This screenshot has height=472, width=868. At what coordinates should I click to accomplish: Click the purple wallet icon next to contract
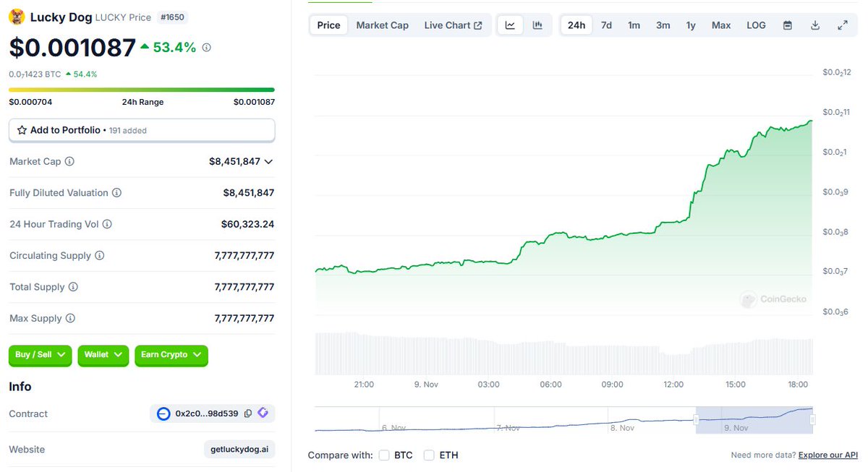point(263,413)
